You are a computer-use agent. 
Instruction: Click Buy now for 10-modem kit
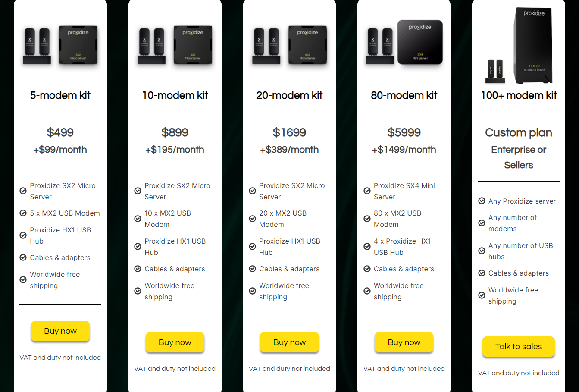pos(175,342)
